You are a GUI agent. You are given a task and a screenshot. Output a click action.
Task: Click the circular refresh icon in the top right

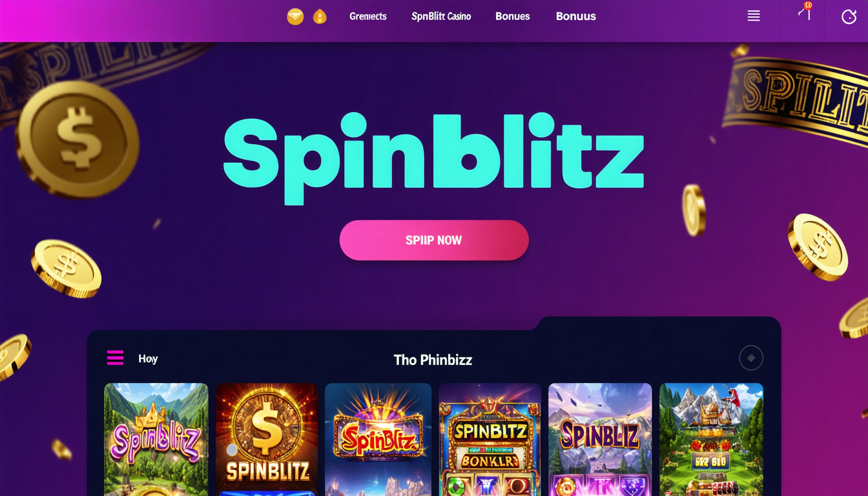(x=849, y=17)
